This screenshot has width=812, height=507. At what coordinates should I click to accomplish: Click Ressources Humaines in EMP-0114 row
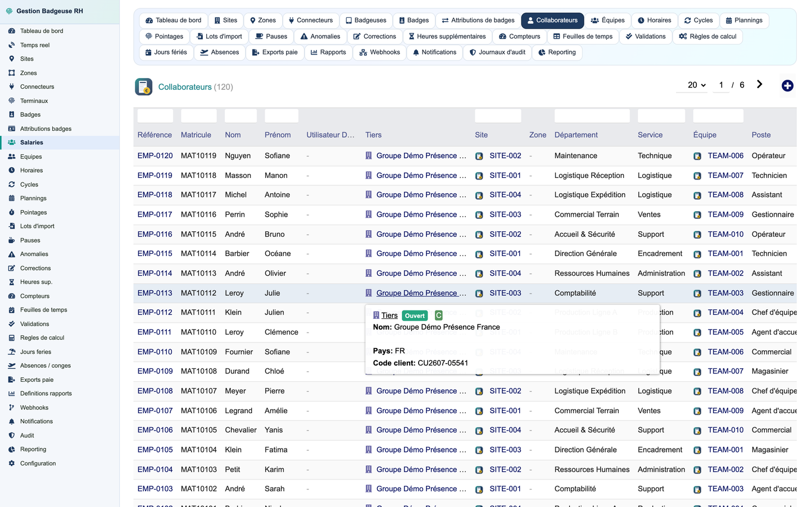coord(592,273)
